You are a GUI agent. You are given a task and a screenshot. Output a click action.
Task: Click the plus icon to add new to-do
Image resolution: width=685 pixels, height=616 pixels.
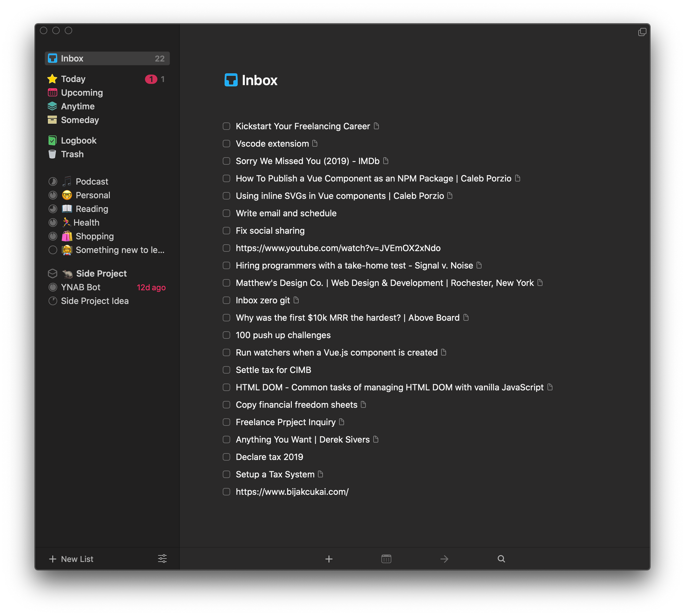click(329, 559)
